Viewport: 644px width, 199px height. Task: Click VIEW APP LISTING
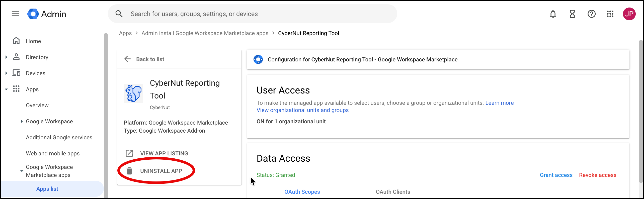[x=164, y=153]
